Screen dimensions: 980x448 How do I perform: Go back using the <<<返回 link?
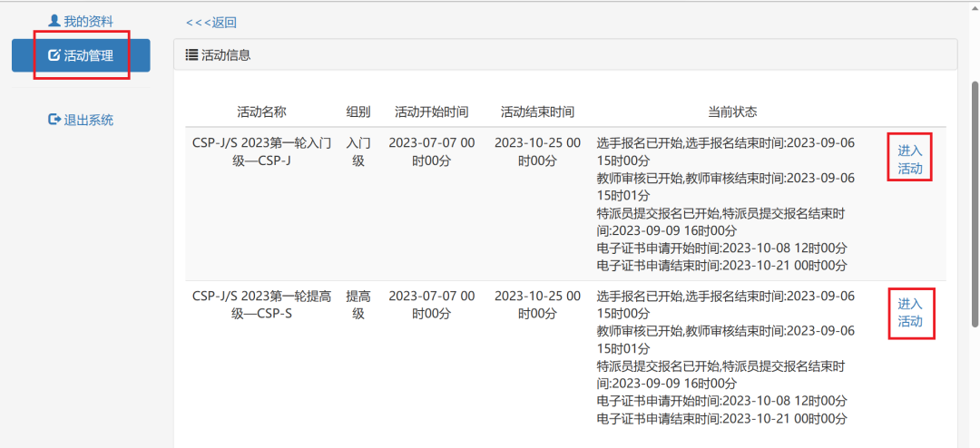(x=211, y=23)
